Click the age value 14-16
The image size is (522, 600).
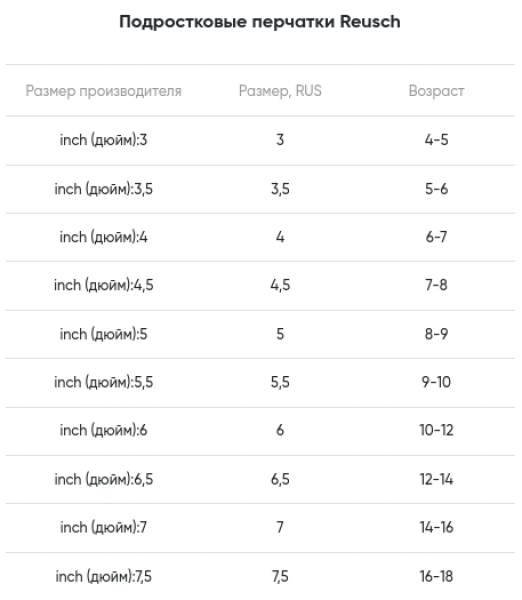click(x=436, y=528)
